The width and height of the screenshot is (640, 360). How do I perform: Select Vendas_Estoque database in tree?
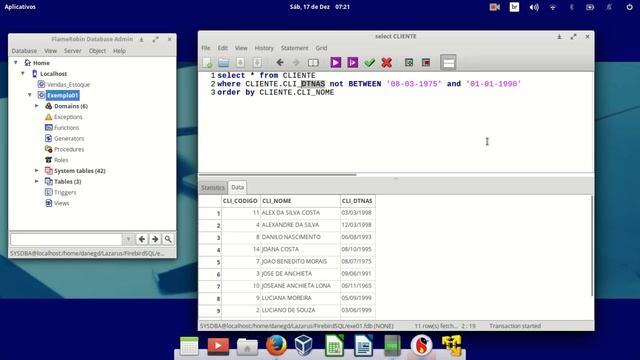(68, 84)
